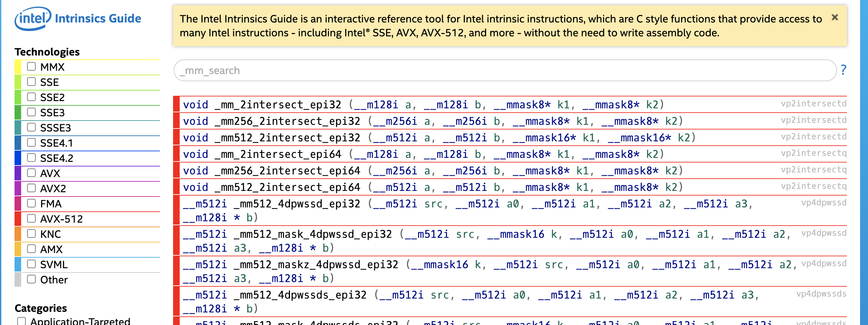Expand the _mm256_2intersect_epi32 intrinsic entry
This screenshot has height=325, width=868.
(x=510, y=121)
